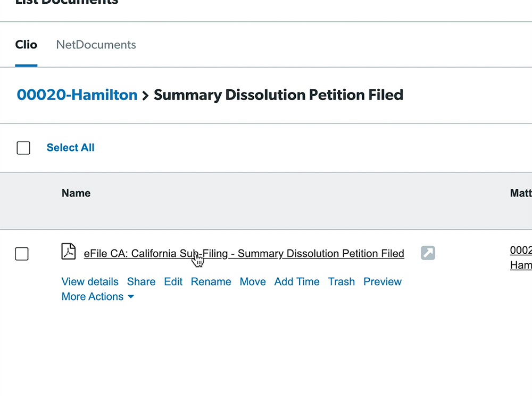Click Add Time for the document

pos(297,282)
